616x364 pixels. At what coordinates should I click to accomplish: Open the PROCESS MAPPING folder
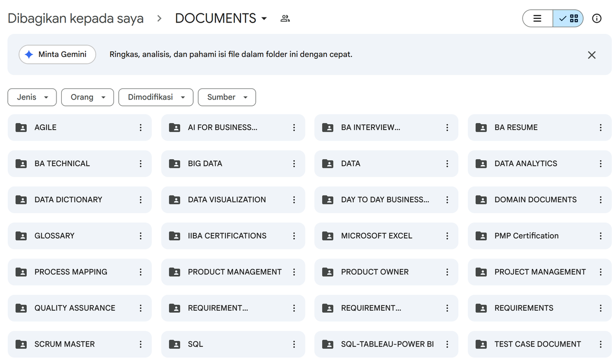(x=80, y=272)
